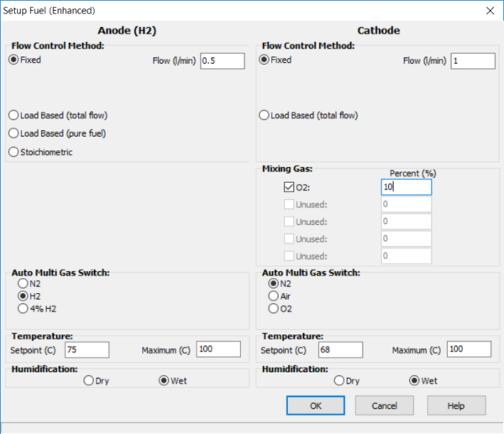
Task: Confirm settings with the OK button
Action: (x=316, y=405)
